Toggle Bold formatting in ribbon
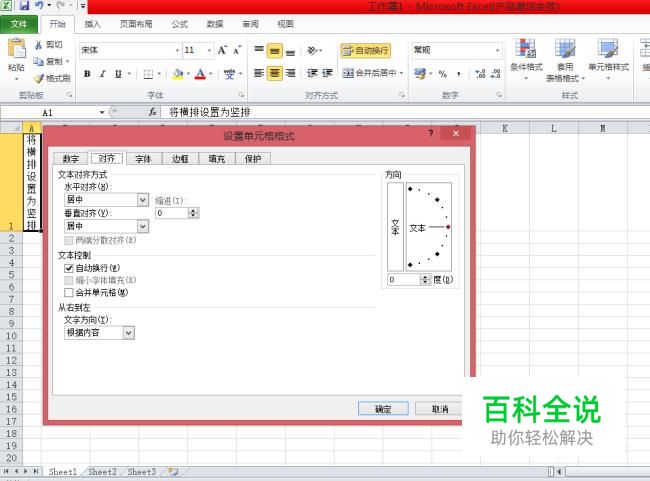Image resolution: width=650 pixels, height=481 pixels. (87, 74)
